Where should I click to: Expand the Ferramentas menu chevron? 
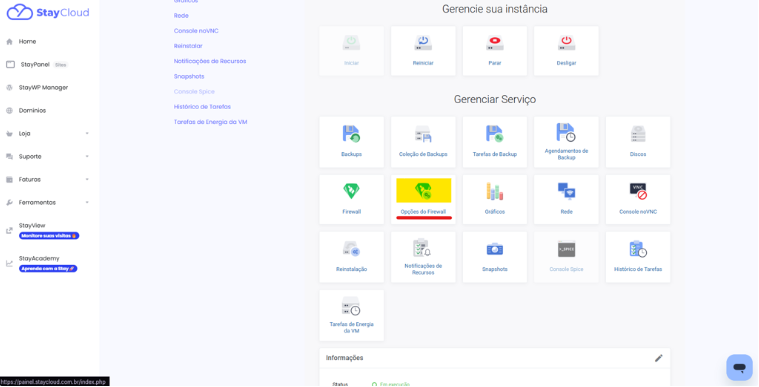(x=87, y=202)
